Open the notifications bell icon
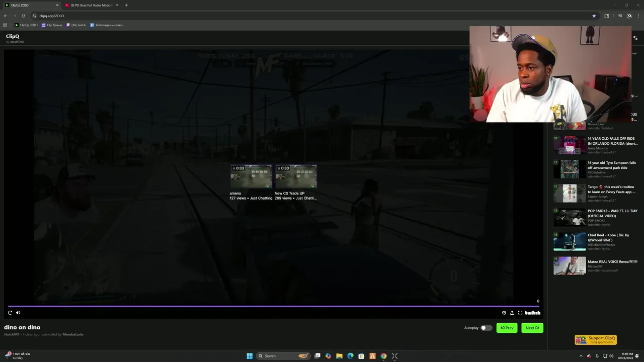644x362 pixels. pos(637,356)
